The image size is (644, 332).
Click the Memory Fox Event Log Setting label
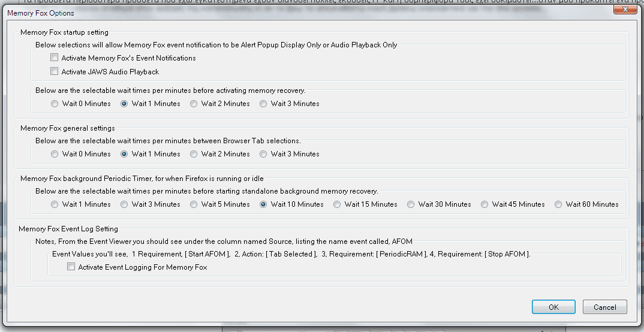tap(68, 229)
